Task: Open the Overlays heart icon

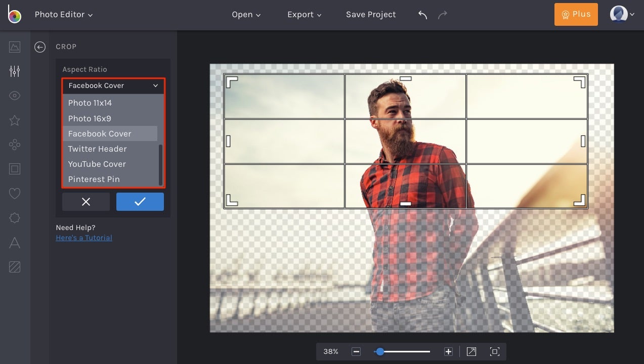Action: coord(15,193)
